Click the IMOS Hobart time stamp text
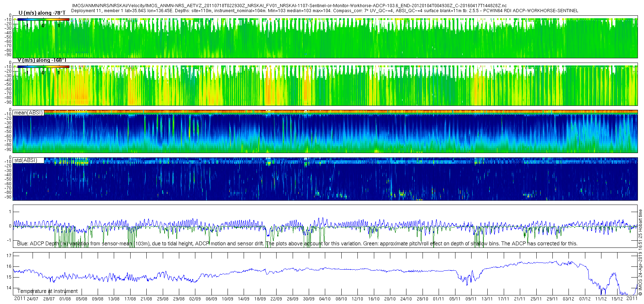The width and height of the screenshot is (644, 304). point(640,252)
